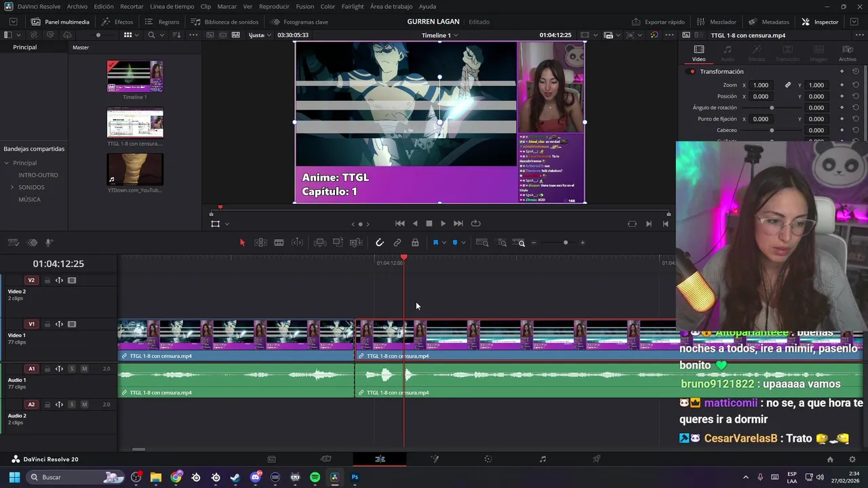Open the blue Marker color dropdown arrow
This screenshot has width=868, height=488.
pos(463,243)
